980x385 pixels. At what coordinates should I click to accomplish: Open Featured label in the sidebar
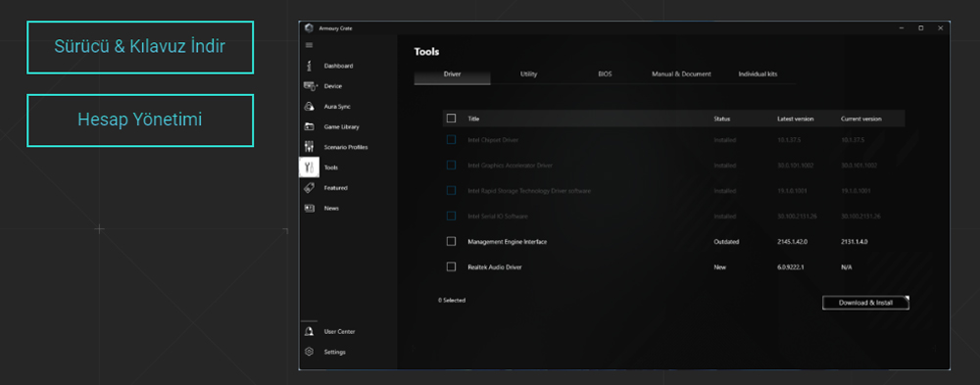click(x=335, y=188)
